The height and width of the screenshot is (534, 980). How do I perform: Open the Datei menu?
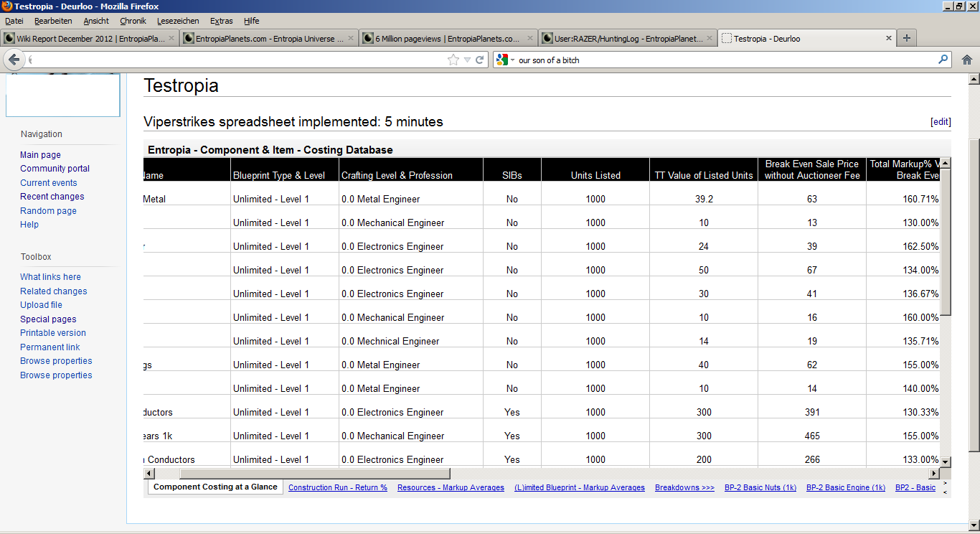pyautogui.click(x=14, y=21)
